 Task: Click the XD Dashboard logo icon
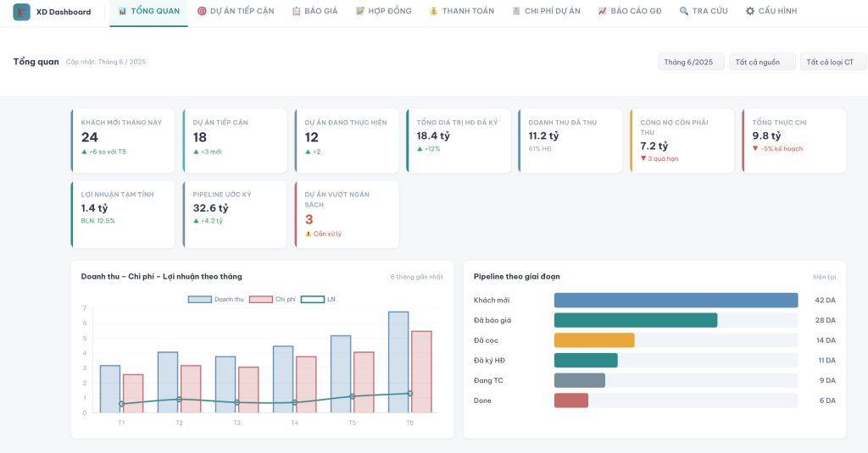click(21, 12)
